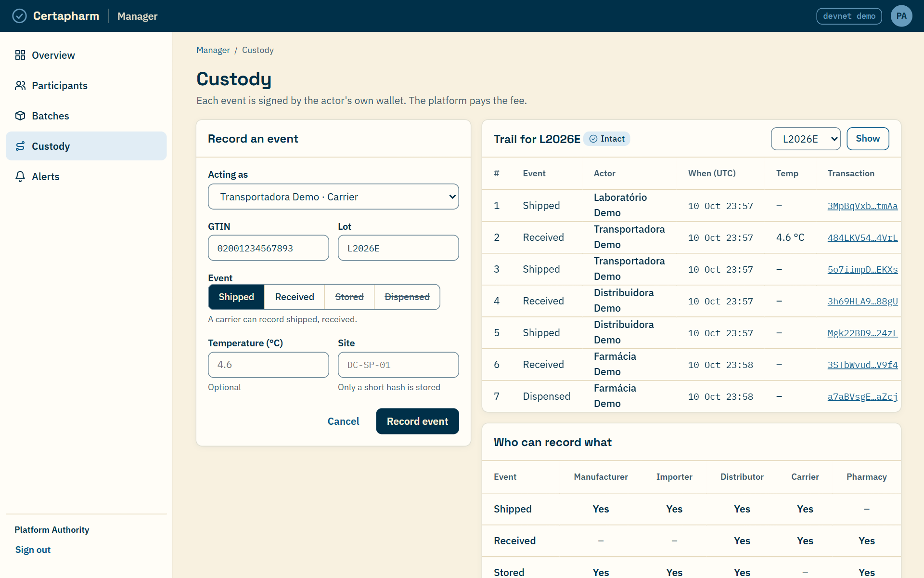This screenshot has height=578, width=924.
Task: Click the Sign out link
Action: [33, 550]
